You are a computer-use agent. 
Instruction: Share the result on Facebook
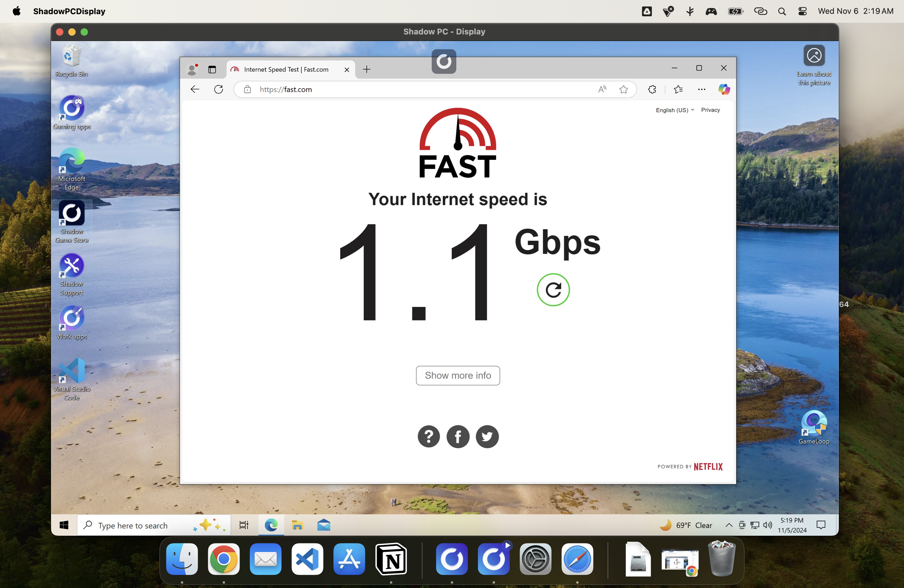458,436
